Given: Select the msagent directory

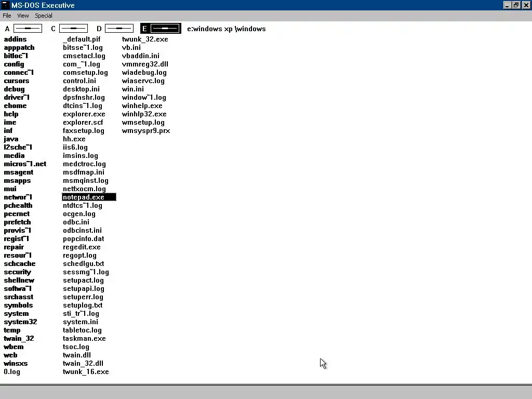Looking at the screenshot, I should 19,172.
